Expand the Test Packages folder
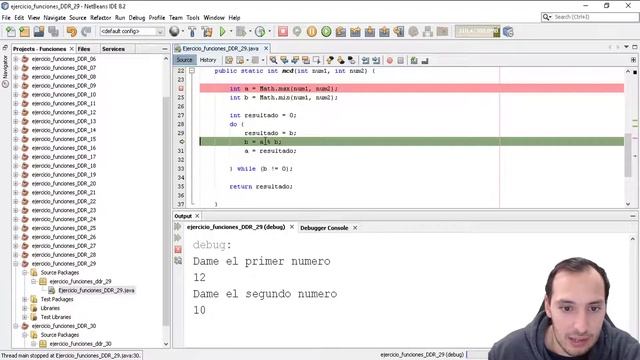 point(25,299)
